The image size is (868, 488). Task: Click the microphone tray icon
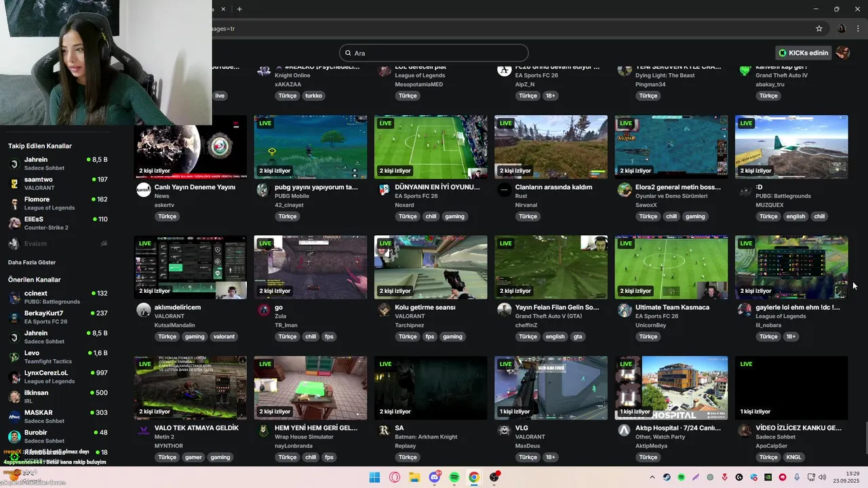[x=797, y=477]
